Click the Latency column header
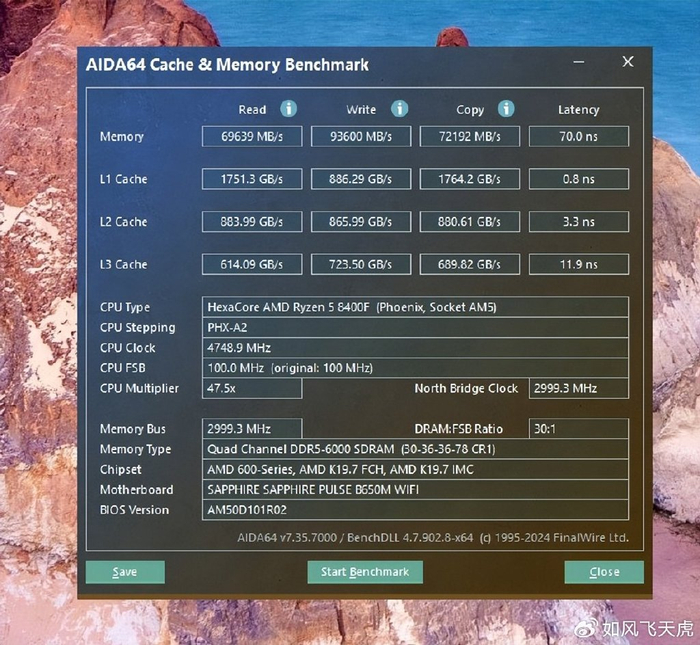 pyautogui.click(x=579, y=110)
